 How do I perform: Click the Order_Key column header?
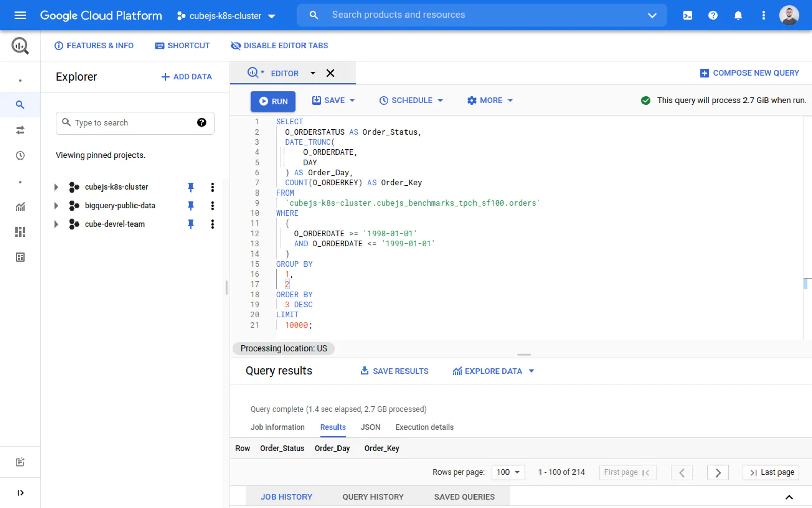pos(382,448)
